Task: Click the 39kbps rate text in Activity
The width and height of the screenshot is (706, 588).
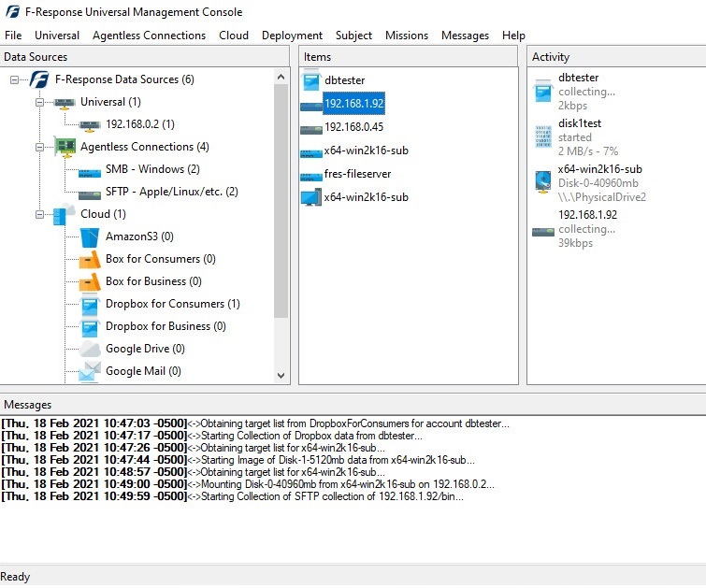Action: [575, 243]
